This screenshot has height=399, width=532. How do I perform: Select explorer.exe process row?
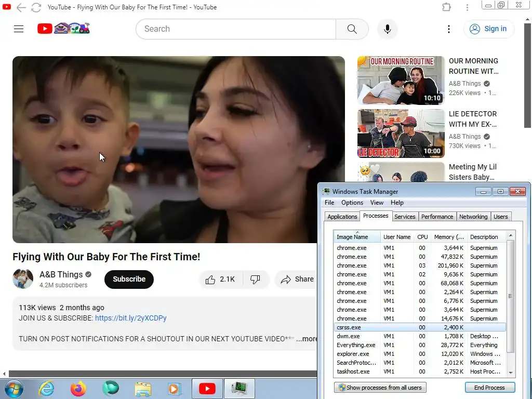pyautogui.click(x=420, y=354)
